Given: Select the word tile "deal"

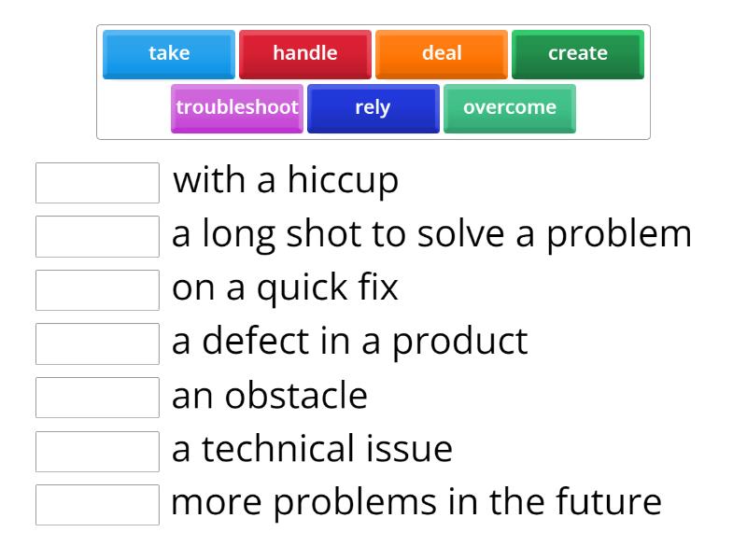Looking at the screenshot, I should tap(441, 53).
